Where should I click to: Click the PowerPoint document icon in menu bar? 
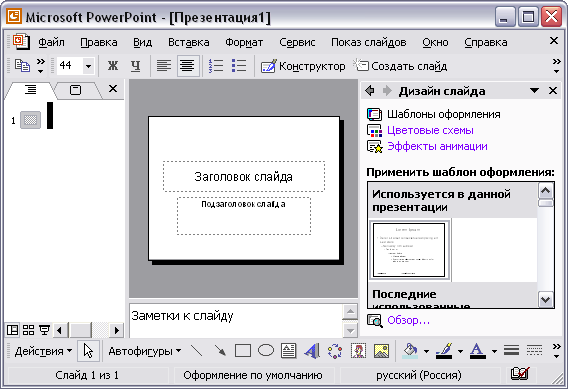coord(21,41)
